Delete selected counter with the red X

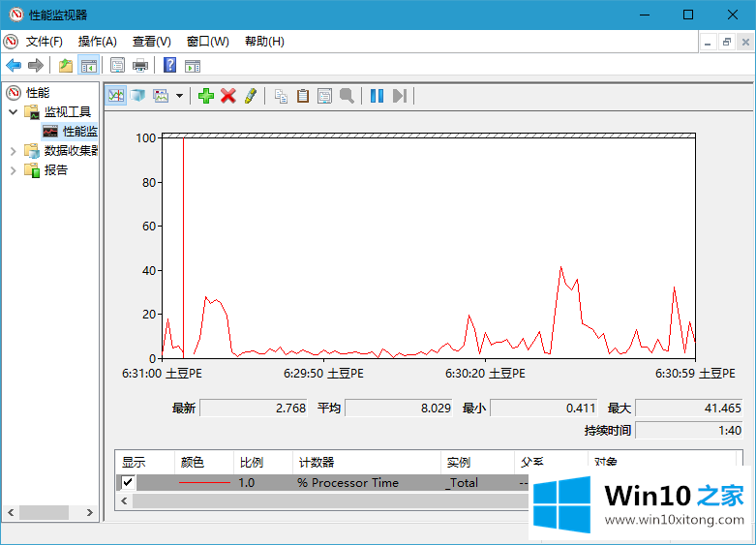[x=228, y=96]
